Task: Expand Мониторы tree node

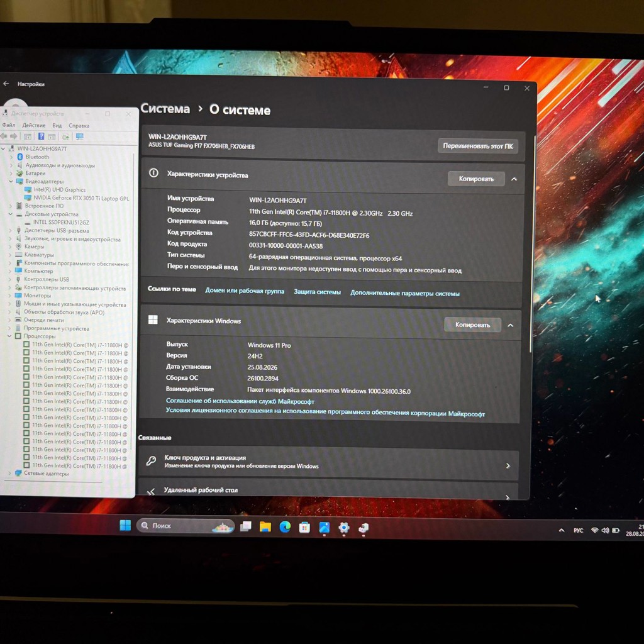Action: point(9,296)
